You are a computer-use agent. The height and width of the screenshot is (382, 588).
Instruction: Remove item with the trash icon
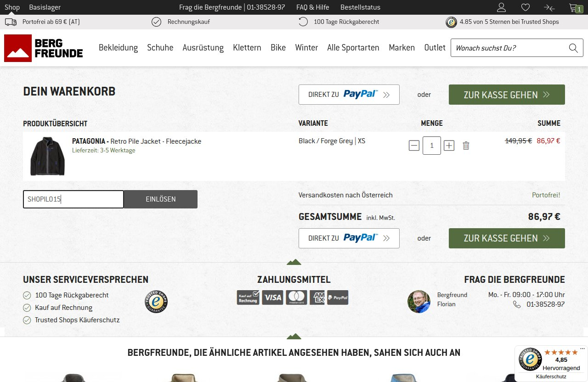click(x=466, y=146)
